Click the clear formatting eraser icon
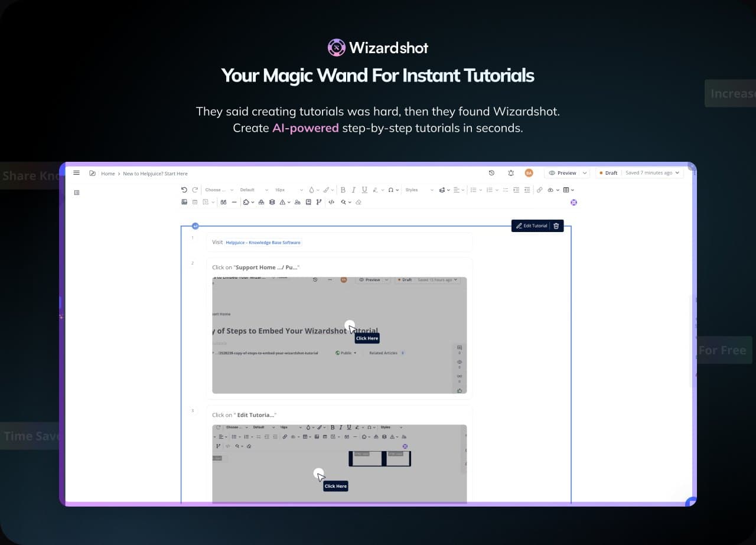This screenshot has width=756, height=545. [359, 202]
